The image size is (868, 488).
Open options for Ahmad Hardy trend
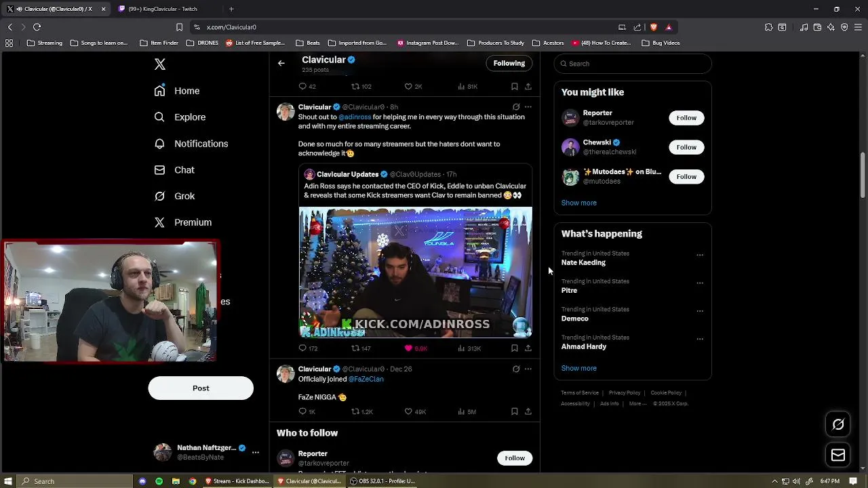(700, 340)
